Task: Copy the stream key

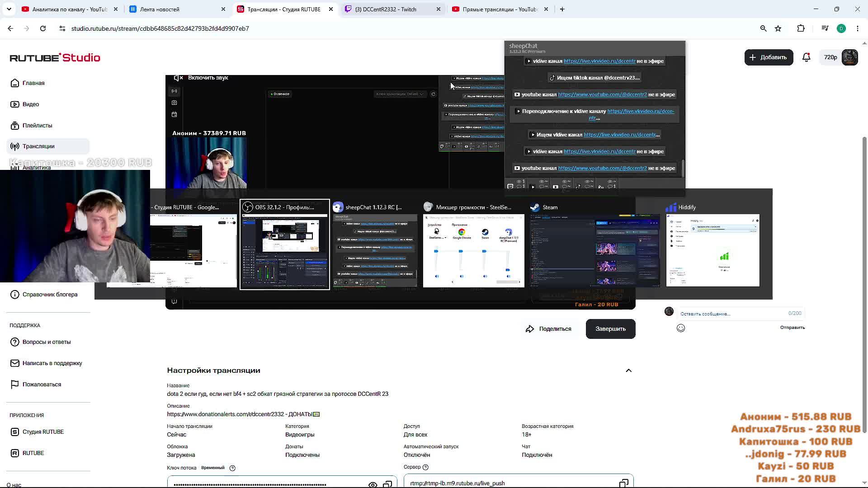Action: click(x=387, y=484)
